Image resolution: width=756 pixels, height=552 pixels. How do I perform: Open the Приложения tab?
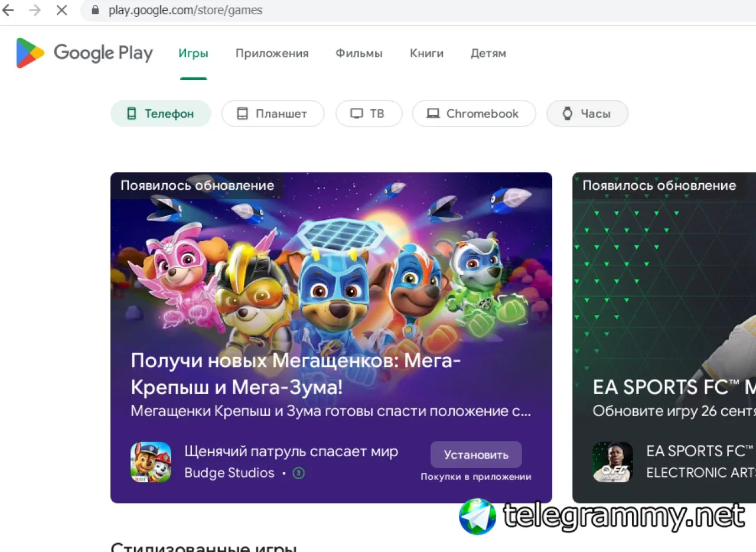272,53
